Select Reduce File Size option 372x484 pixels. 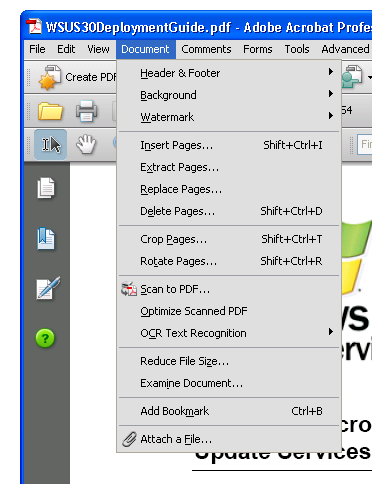229,361
